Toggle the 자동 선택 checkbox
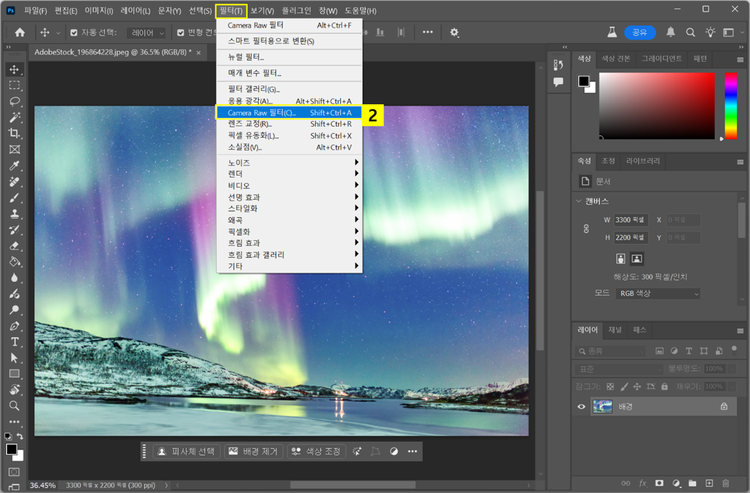750x493 pixels. pyautogui.click(x=74, y=33)
